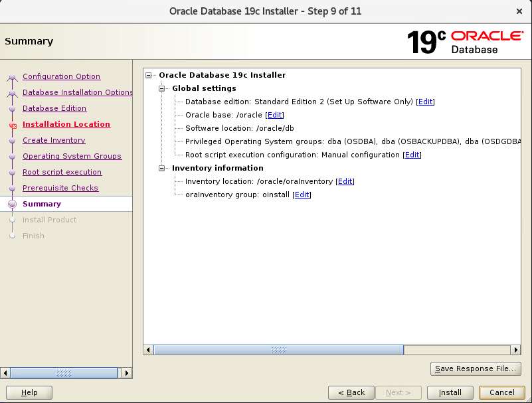Click the Database Edition step marker icon
Screen dimensions: 532x403
coord(12,109)
